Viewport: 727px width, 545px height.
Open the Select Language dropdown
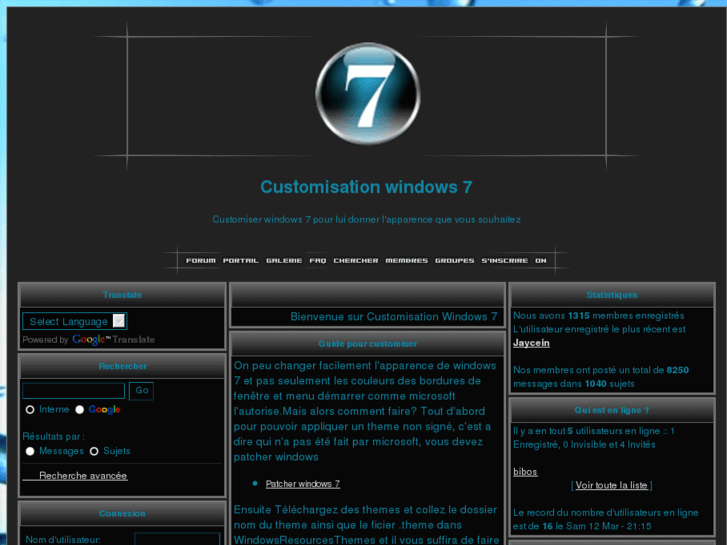tap(75, 321)
